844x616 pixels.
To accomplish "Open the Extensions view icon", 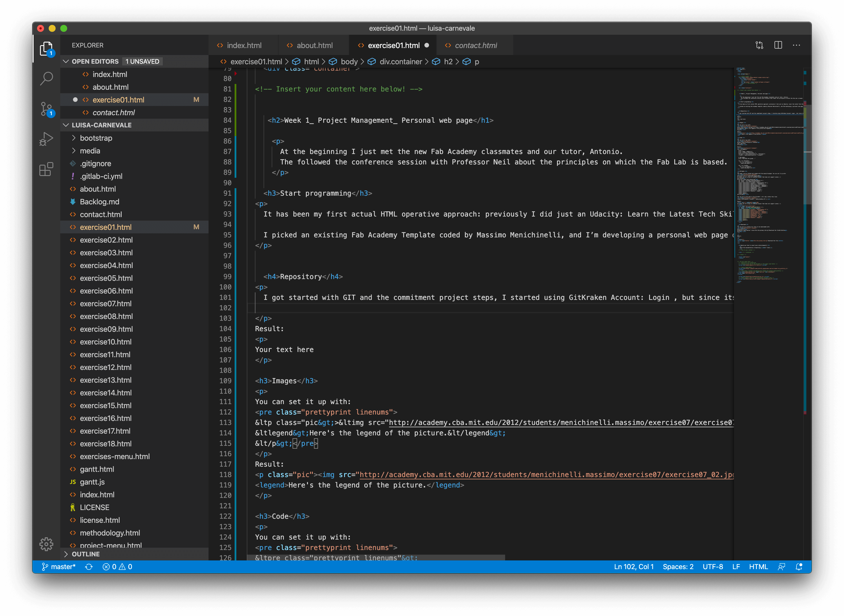I will pyautogui.click(x=46, y=169).
